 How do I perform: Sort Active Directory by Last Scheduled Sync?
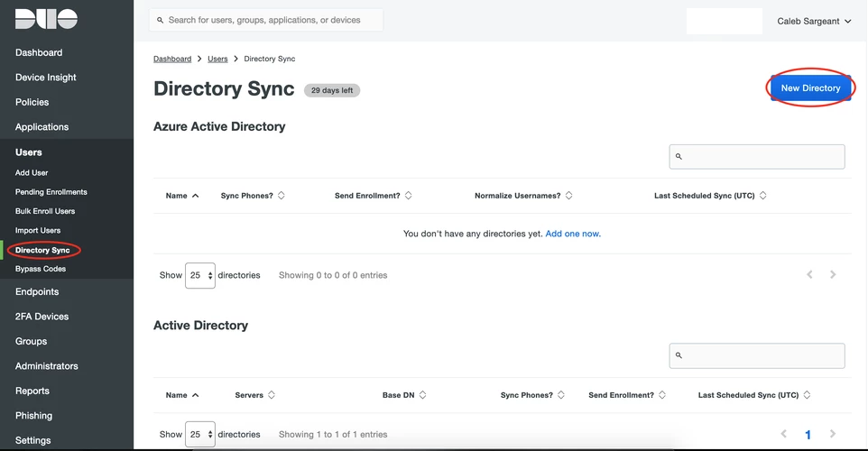point(808,395)
